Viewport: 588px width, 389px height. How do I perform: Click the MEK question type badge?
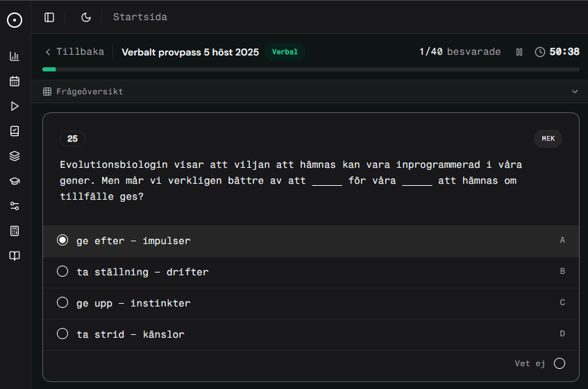click(x=548, y=139)
